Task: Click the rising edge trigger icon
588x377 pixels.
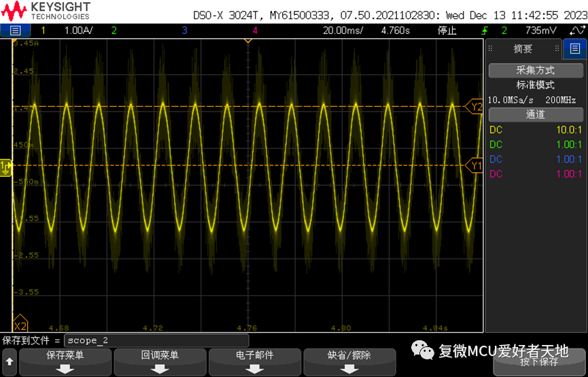Action: 485,31
